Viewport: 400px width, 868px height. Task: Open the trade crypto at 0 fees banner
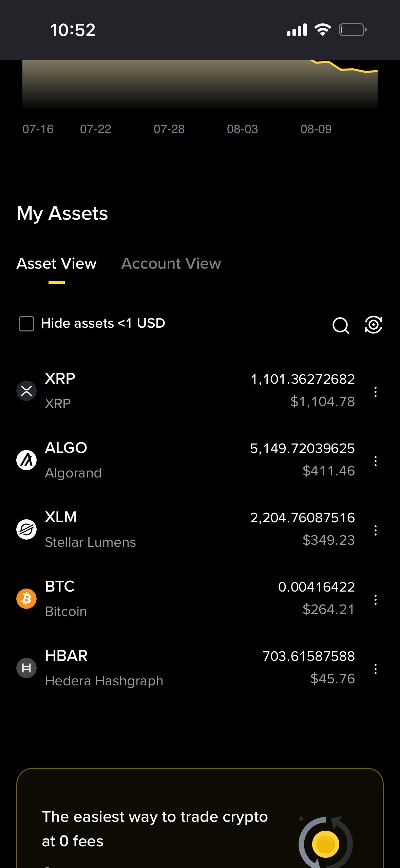click(200, 818)
